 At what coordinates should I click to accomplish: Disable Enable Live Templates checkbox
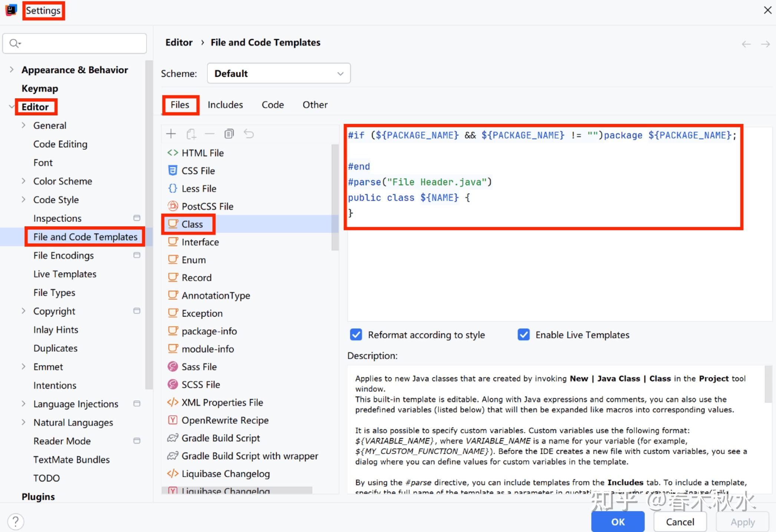tap(523, 335)
